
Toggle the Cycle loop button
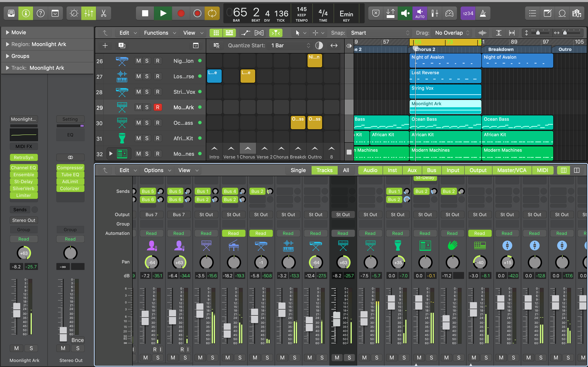coord(212,13)
